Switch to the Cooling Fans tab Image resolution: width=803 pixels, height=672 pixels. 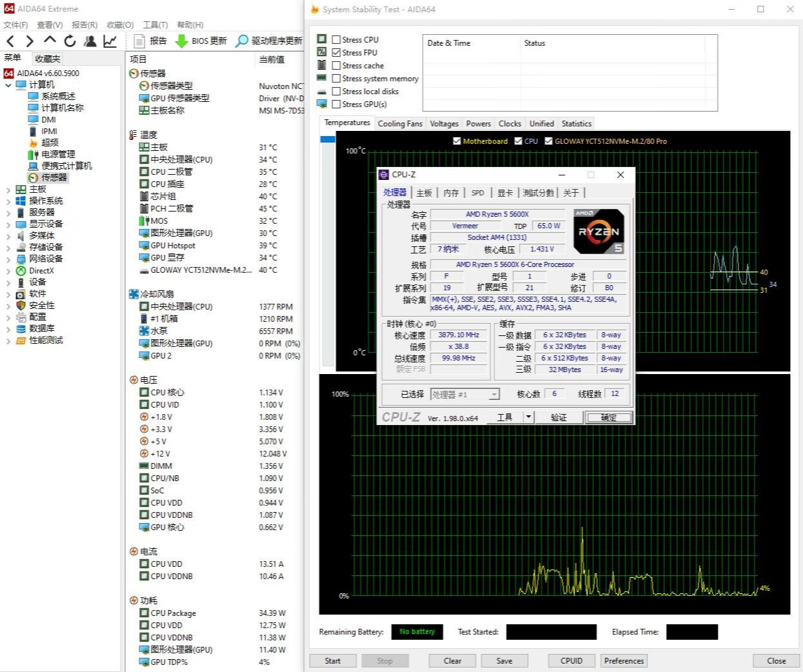(x=400, y=124)
